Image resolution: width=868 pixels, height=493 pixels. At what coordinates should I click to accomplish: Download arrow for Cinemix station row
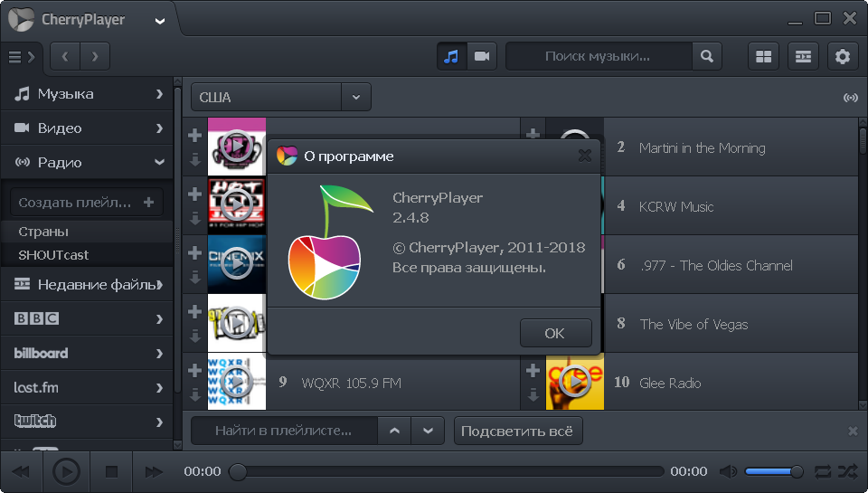click(x=195, y=277)
